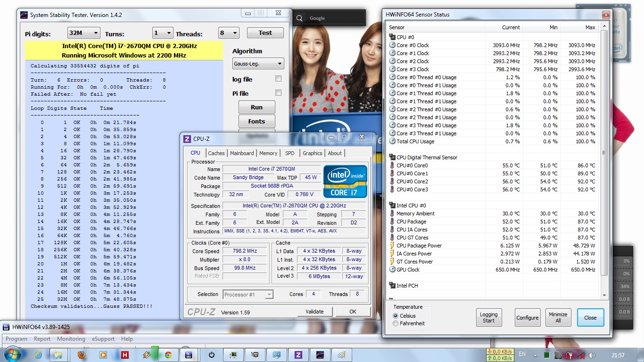
Task: Click Validate in CPU-Z
Action: (315, 312)
